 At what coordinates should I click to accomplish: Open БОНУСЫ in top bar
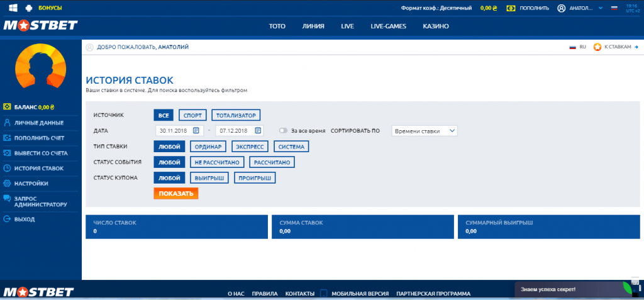[x=50, y=8]
